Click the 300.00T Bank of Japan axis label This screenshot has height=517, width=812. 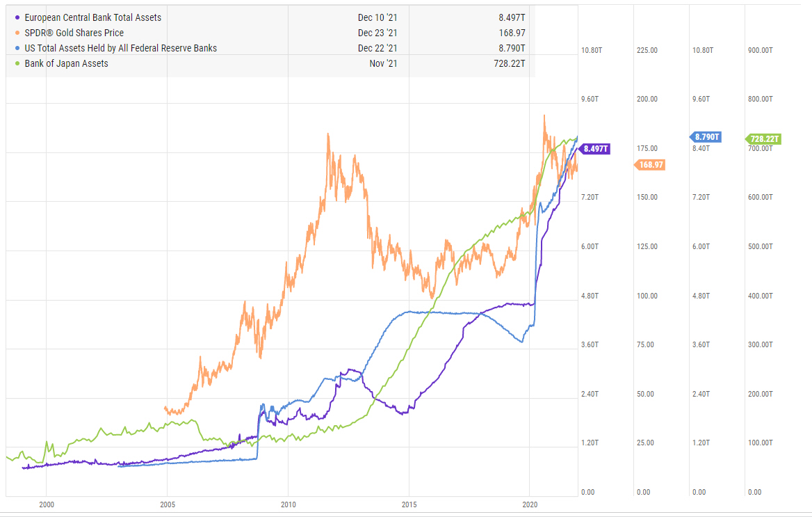coord(761,345)
